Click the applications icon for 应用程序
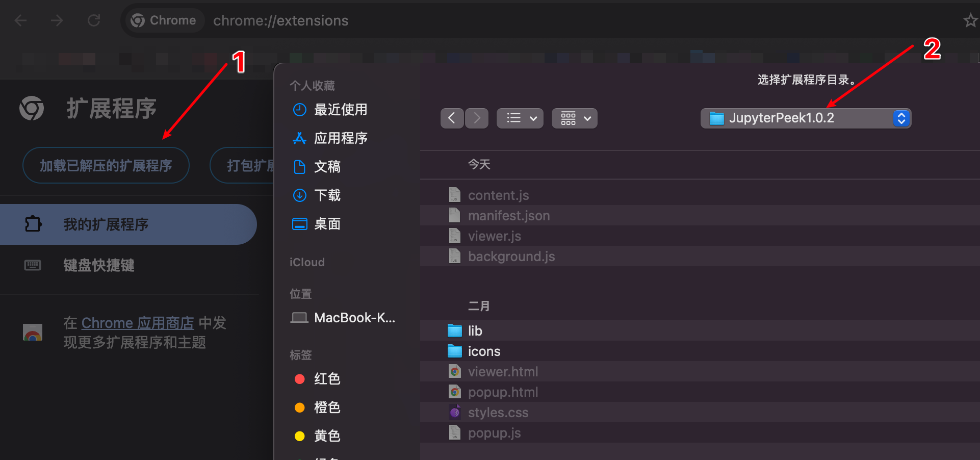Image resolution: width=980 pixels, height=460 pixels. pos(300,138)
